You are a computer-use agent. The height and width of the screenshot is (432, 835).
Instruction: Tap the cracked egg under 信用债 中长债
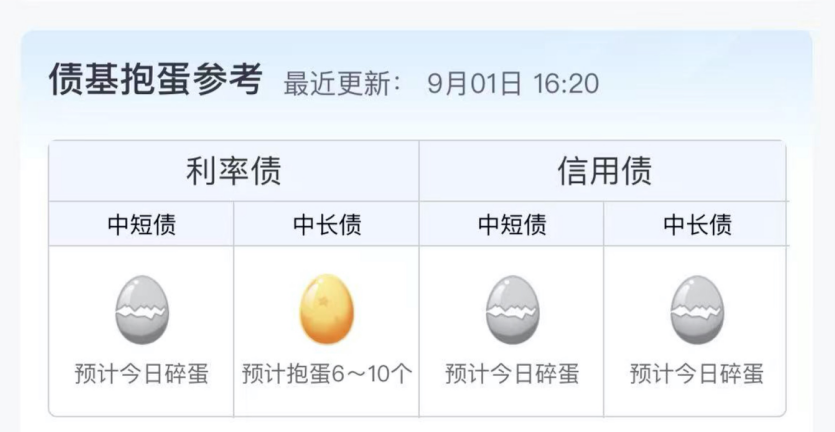coord(697,309)
